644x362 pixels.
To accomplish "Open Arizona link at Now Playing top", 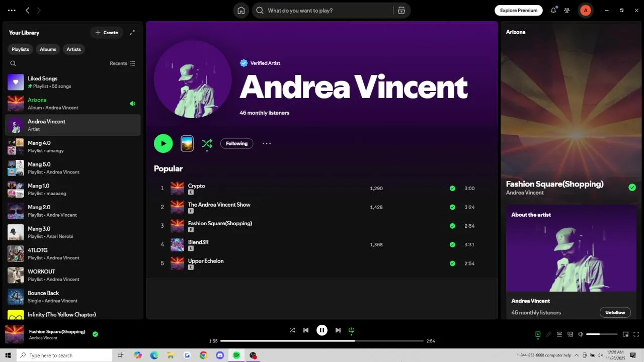I will point(516,32).
